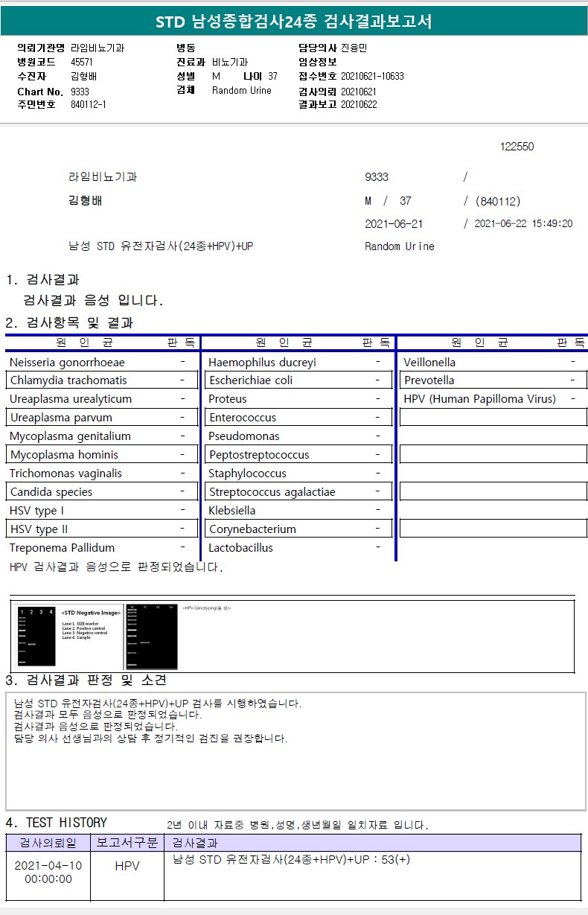Click the Corynebacterium entry
The image size is (588, 915).
click(x=298, y=529)
